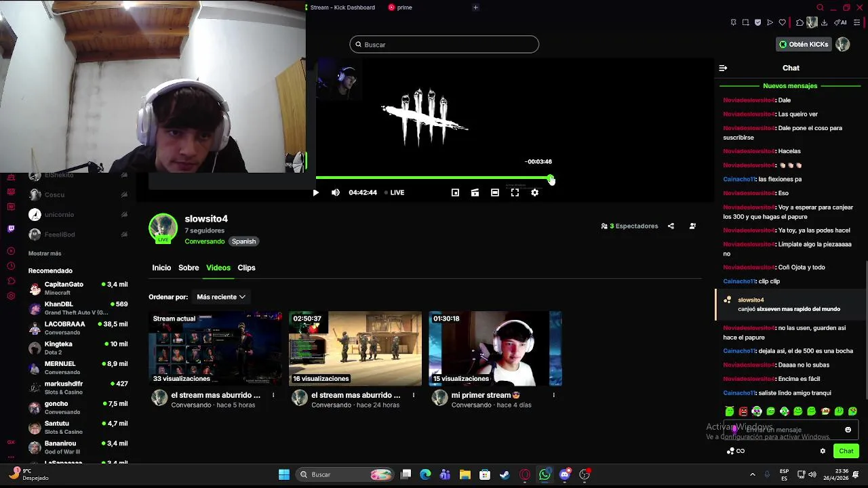The height and width of the screenshot is (488, 868).
Task: Open options for the 24 horas video
Action: coord(414,395)
